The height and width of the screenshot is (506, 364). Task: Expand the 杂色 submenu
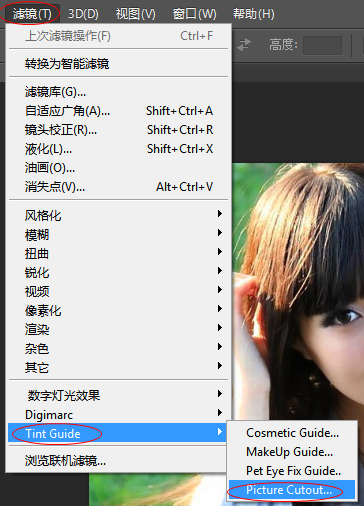(x=118, y=348)
